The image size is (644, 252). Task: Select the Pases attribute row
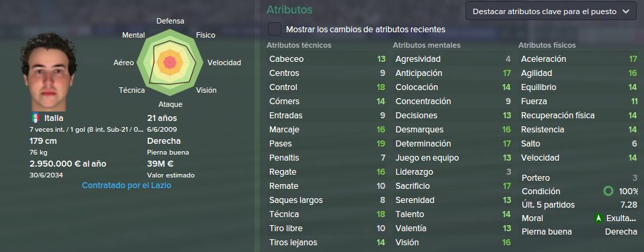pyautogui.click(x=327, y=143)
